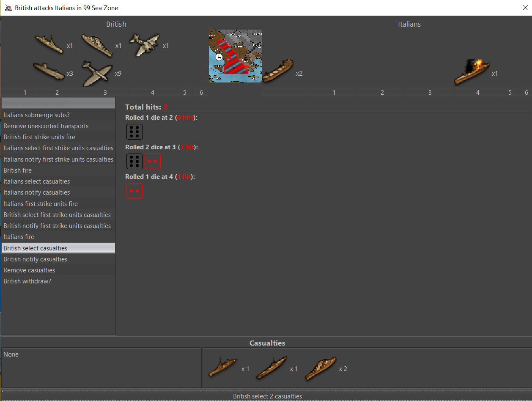
Task: Select the 'British select casualties' step
Action: point(58,248)
